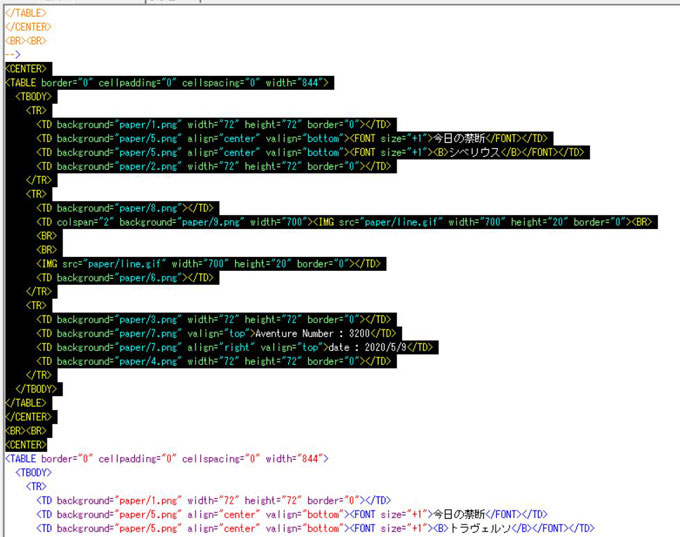680x537 pixels.
Task: Click the Aventure Number : 3200 text
Action: click(x=325, y=333)
